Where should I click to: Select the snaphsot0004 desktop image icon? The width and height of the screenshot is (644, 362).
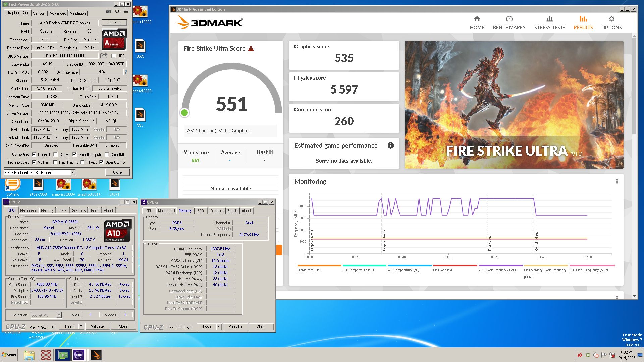click(x=63, y=184)
